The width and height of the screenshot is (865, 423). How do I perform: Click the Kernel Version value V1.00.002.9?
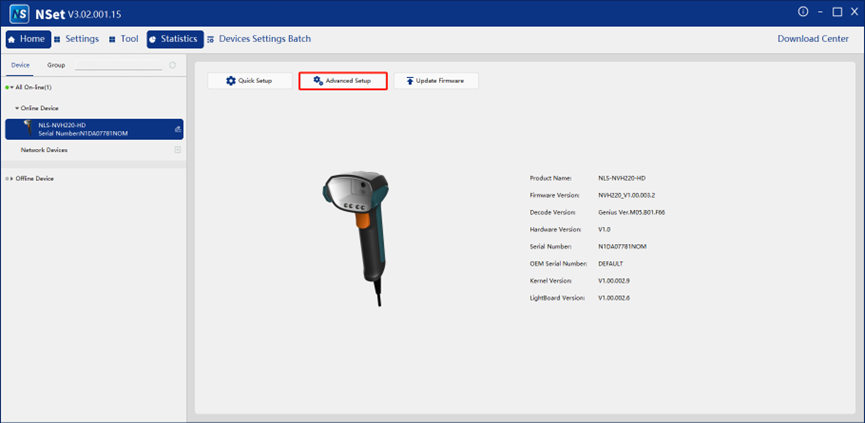click(614, 281)
